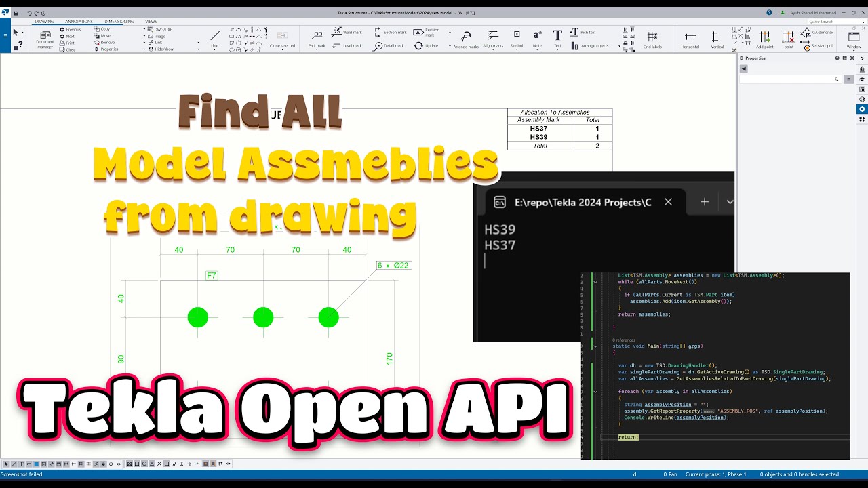Go to Next drawing
The image size is (868, 488).
[67, 36]
